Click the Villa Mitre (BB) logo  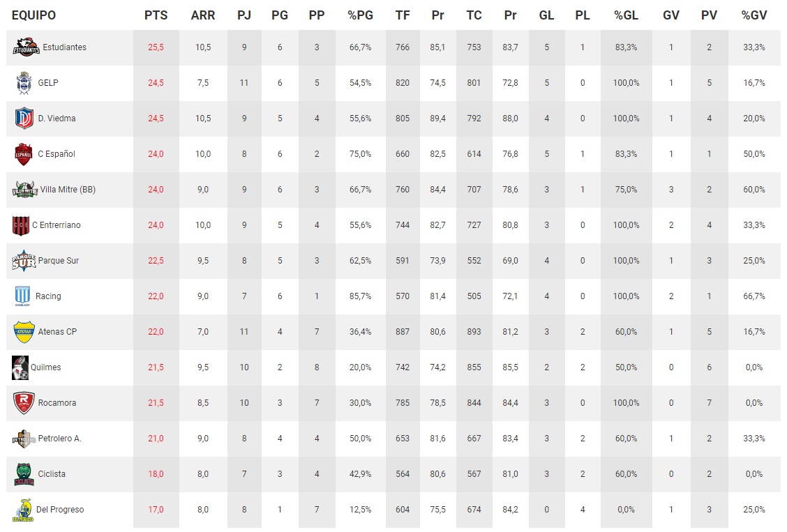(25, 190)
